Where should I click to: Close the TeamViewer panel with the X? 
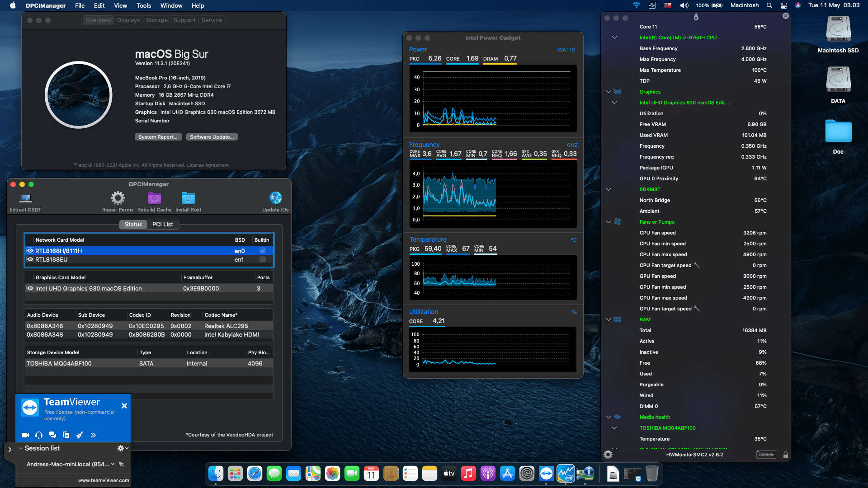(124, 406)
